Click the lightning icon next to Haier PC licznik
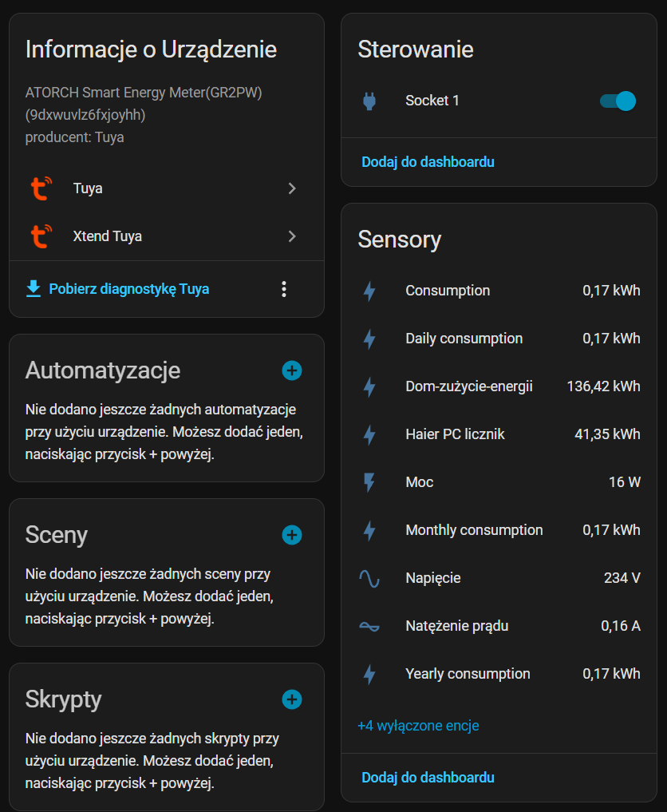Screen dimensions: 667x812 369,434
